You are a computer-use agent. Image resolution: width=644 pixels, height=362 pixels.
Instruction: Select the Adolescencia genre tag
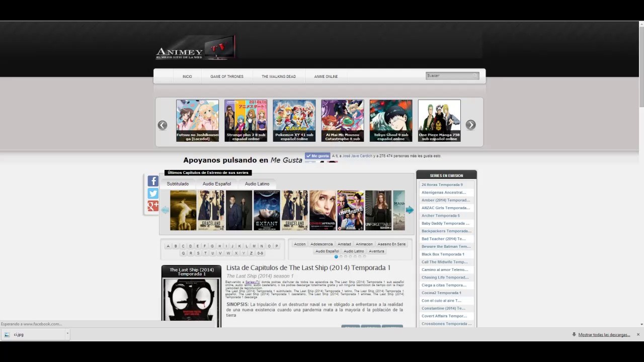click(x=321, y=244)
